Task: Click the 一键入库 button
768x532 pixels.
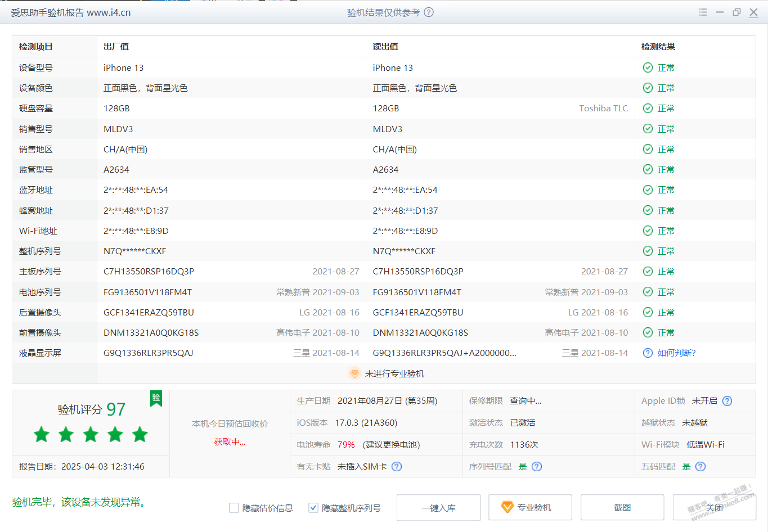Action: 439,508
